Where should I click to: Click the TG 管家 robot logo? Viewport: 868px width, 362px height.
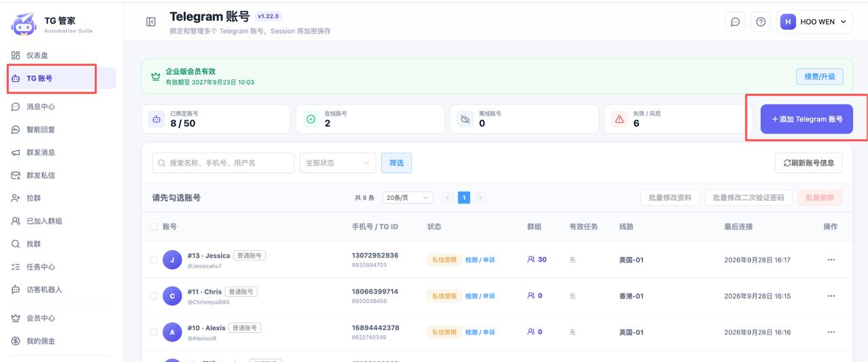pos(24,24)
